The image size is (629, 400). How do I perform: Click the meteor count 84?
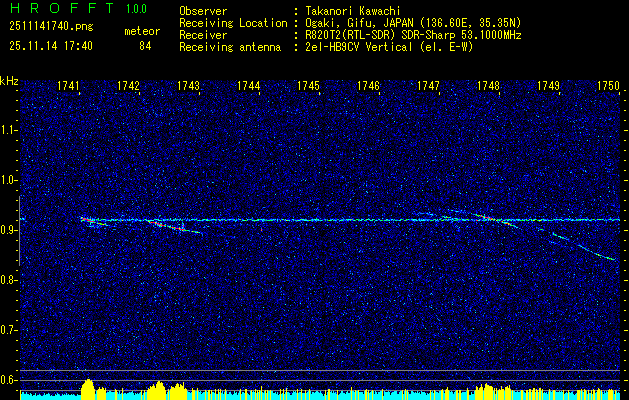click(145, 46)
